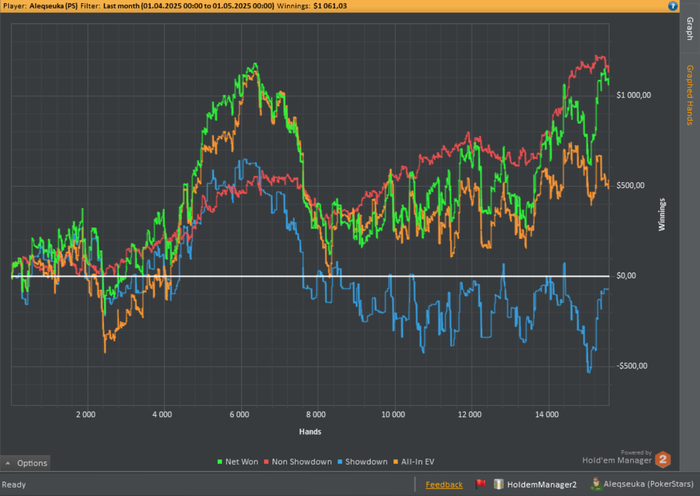Screen dimensions: 700x496
Task: Toggle the Non Showdown red legend swatch
Action: [x=266, y=462]
